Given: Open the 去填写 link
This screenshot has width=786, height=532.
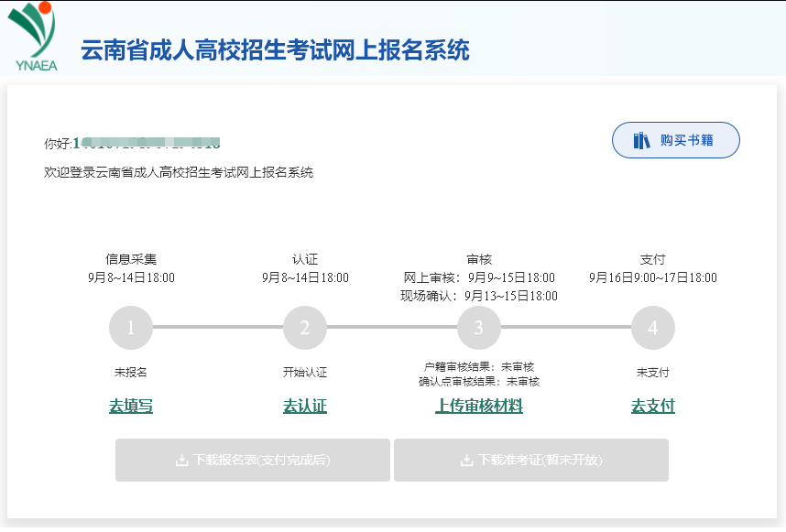Looking at the screenshot, I should pos(130,405).
